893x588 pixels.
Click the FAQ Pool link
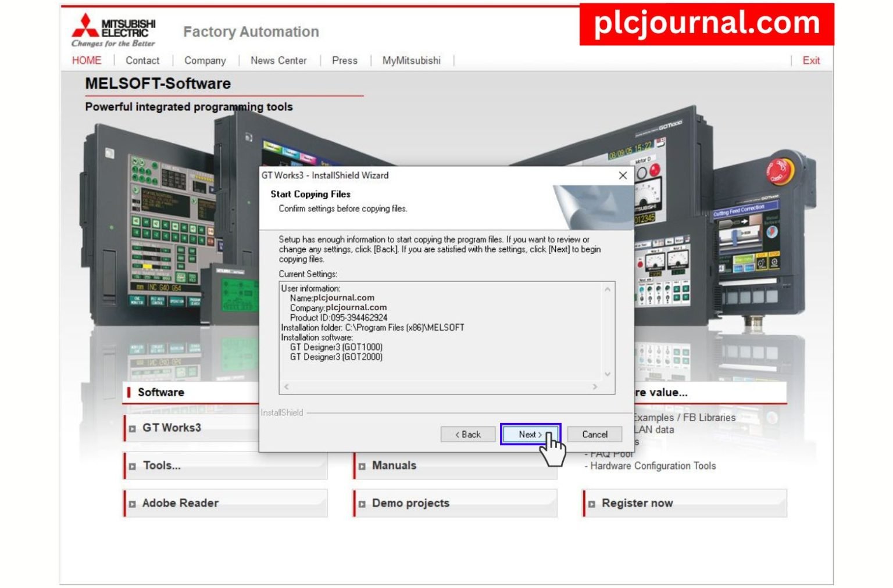(x=609, y=453)
